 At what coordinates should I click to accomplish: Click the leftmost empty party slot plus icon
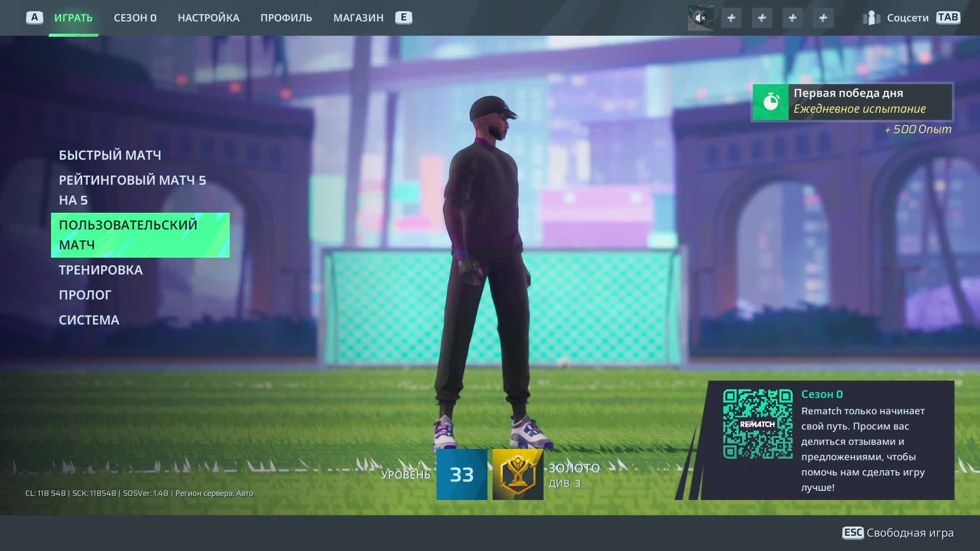pyautogui.click(x=731, y=18)
